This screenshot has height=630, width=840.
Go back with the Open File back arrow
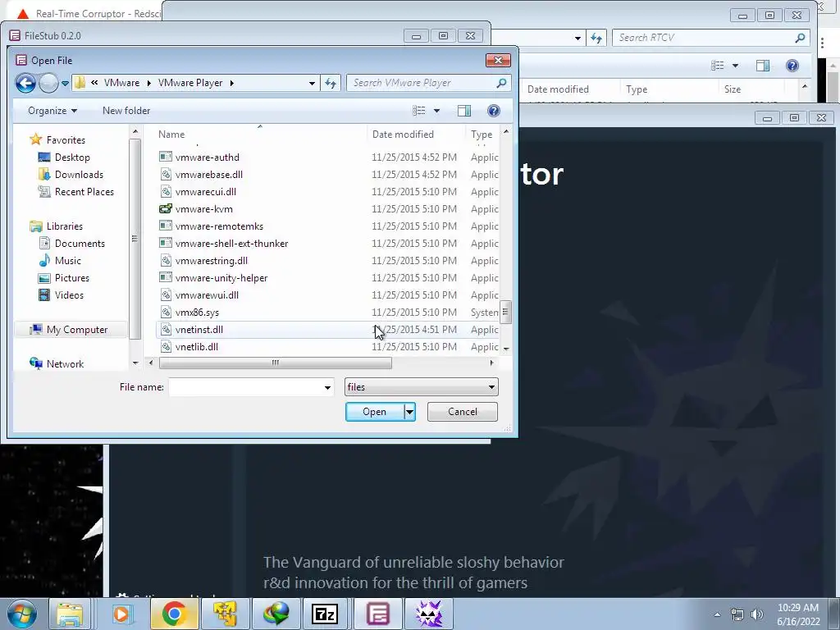click(25, 83)
